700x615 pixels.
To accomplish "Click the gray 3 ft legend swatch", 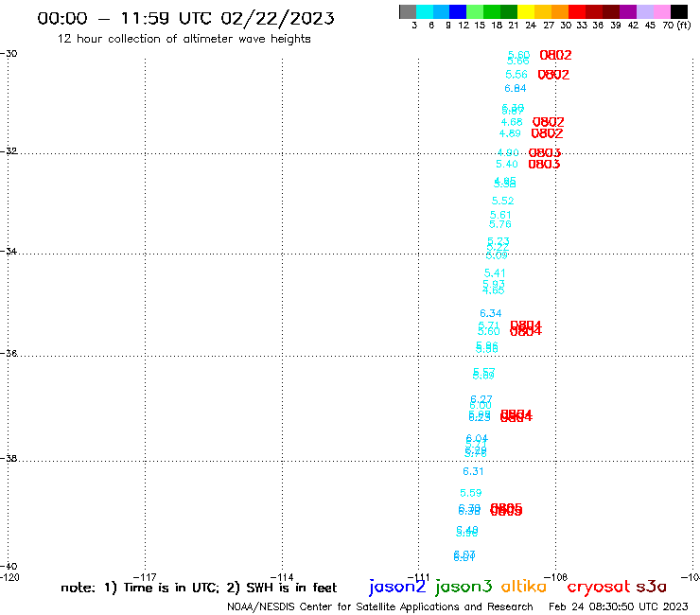I will tap(408, 11).
